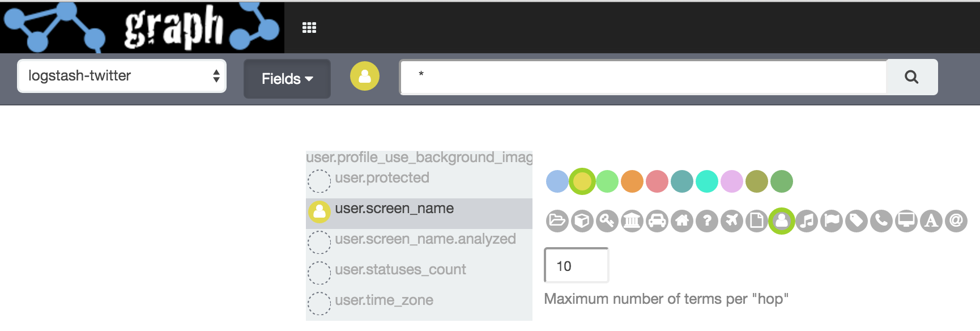Click the magnifying glass search button
Viewport: 980px width, 331px height.
[x=911, y=77]
